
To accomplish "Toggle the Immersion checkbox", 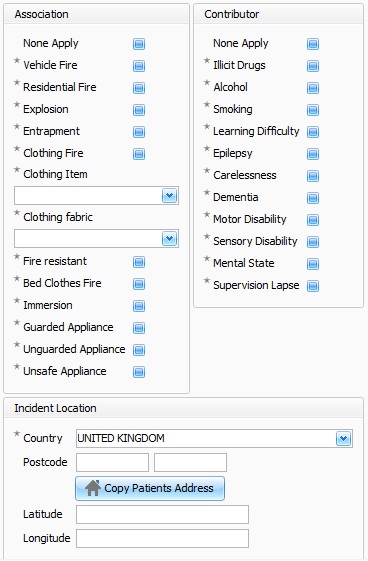I will click(x=139, y=306).
